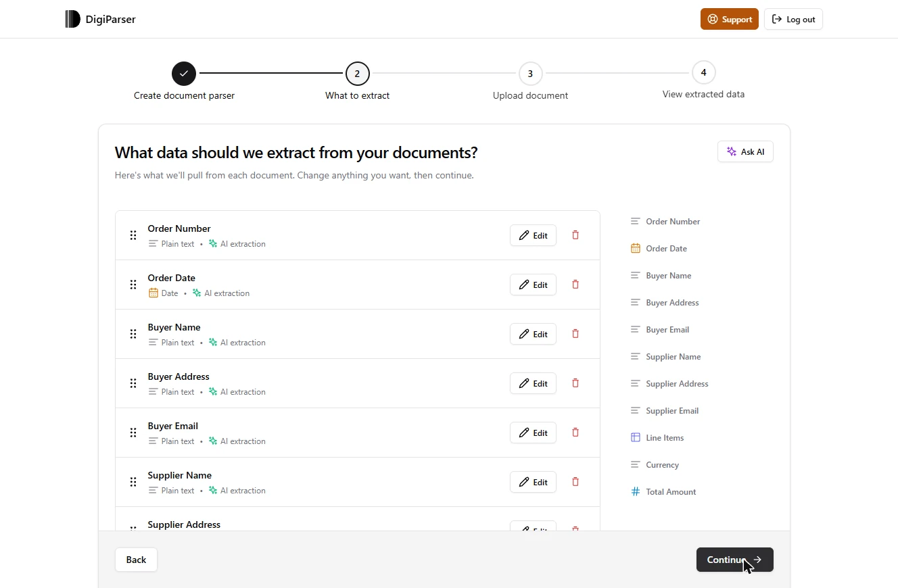Image resolution: width=898 pixels, height=588 pixels.
Task: Select the Supplier Address field title
Action: coord(184,524)
